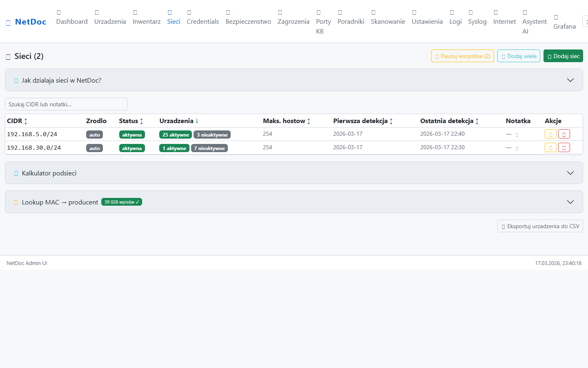Click the note edit icon for 192.168.5.0/24
This screenshot has height=368, width=588.
[x=517, y=135]
